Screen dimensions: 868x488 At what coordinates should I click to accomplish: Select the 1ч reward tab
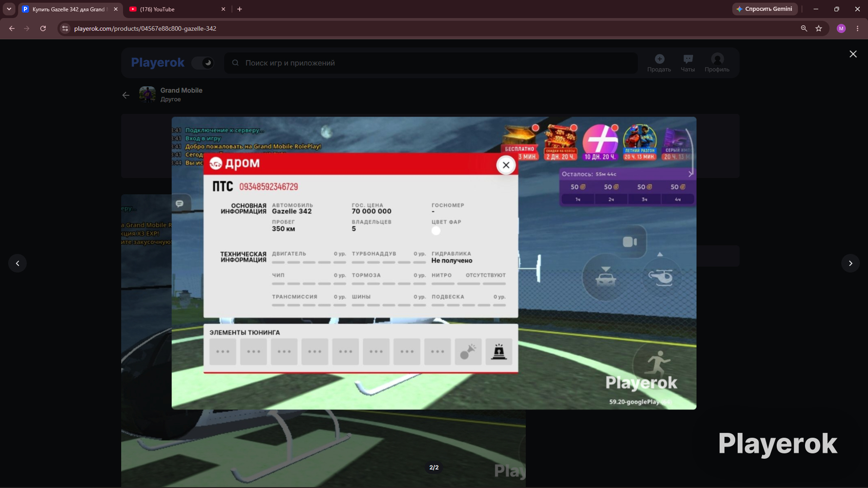click(578, 199)
